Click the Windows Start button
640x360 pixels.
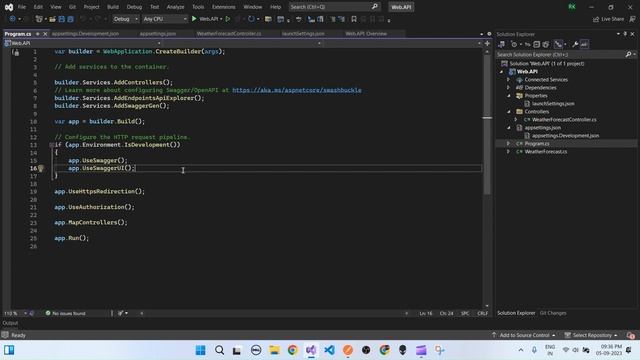coord(200,350)
